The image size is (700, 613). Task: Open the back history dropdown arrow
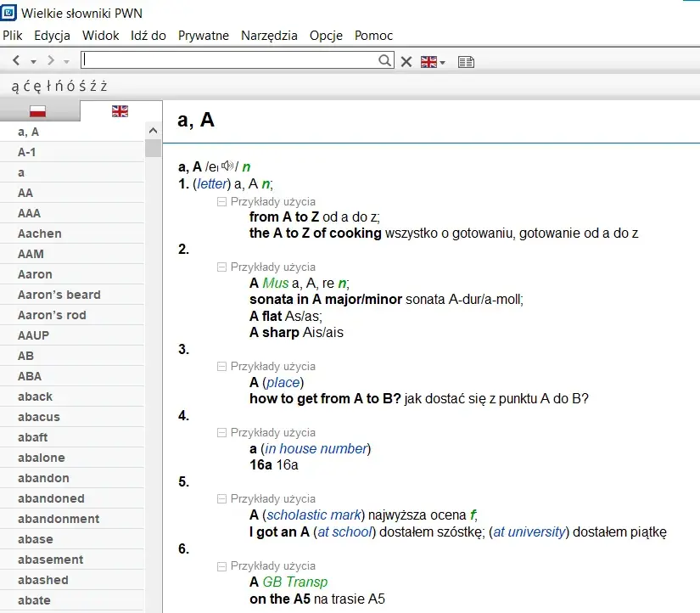click(33, 62)
